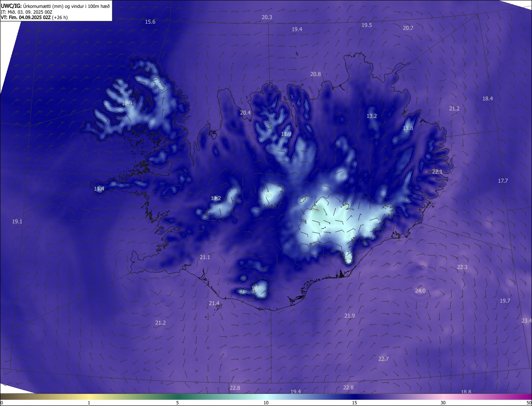Click the map value 20.7
Screen dimensions: 532x406
tap(408, 28)
